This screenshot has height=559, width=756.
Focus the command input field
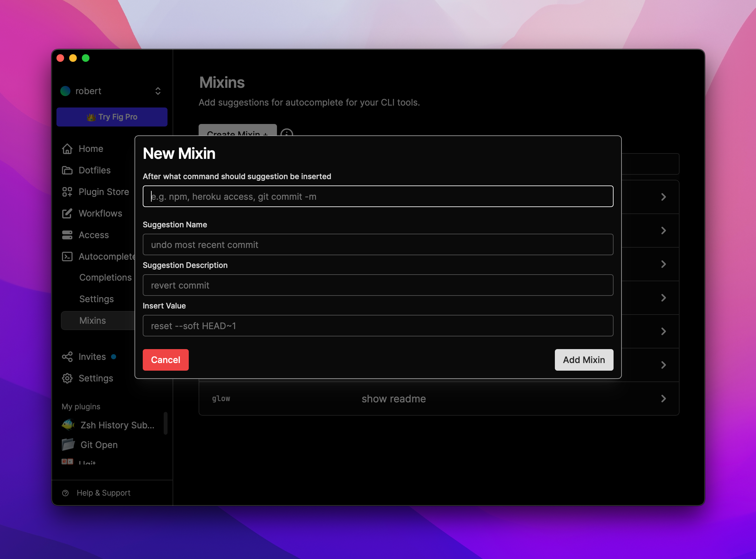[378, 196]
